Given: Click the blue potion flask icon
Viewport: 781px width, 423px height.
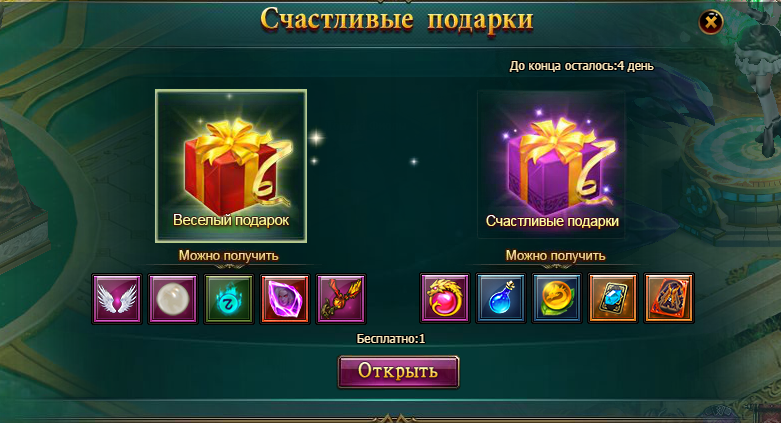Looking at the screenshot, I should (501, 298).
